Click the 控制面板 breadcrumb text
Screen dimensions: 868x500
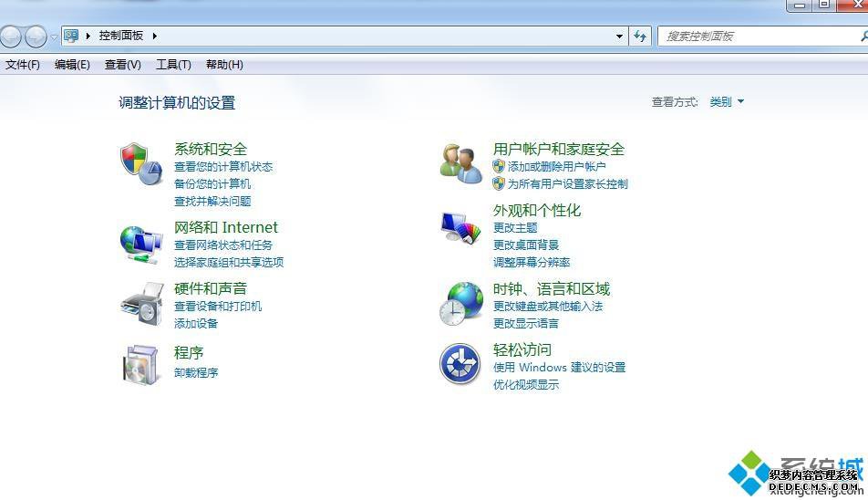[x=120, y=36]
